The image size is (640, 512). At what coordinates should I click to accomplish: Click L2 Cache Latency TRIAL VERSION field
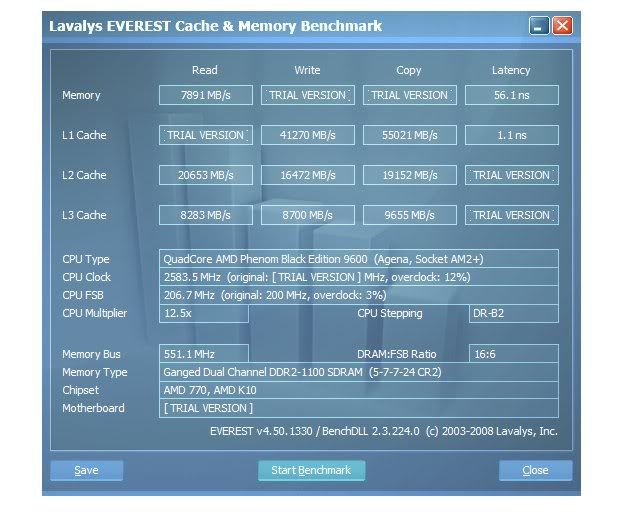point(512,175)
